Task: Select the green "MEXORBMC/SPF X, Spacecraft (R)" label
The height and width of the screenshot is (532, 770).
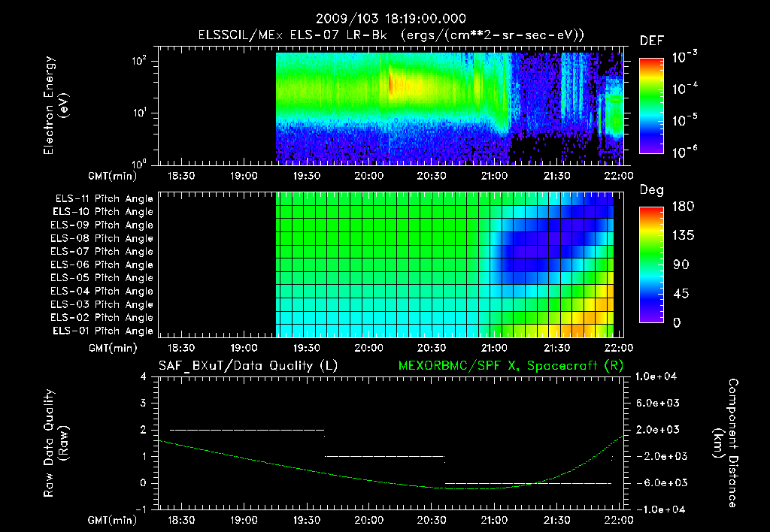Action: click(x=511, y=366)
